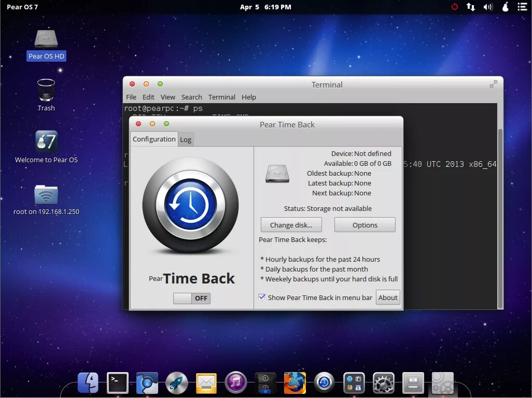Select the Configuration tab
The width and height of the screenshot is (532, 398).
[x=154, y=139]
